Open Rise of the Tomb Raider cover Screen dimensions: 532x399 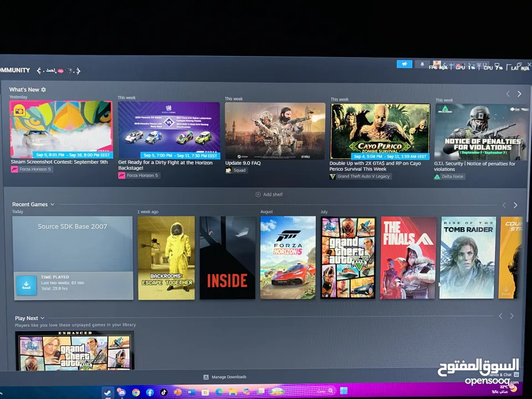point(468,258)
